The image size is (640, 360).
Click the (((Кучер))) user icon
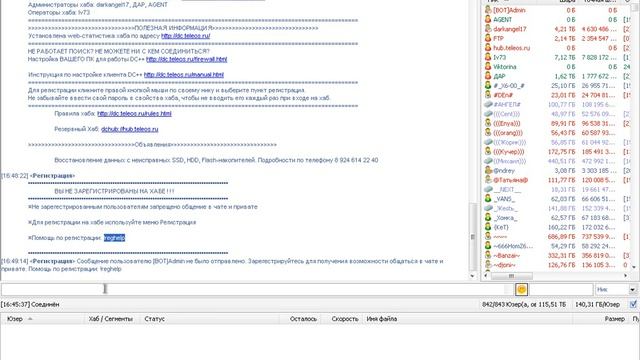(488, 151)
